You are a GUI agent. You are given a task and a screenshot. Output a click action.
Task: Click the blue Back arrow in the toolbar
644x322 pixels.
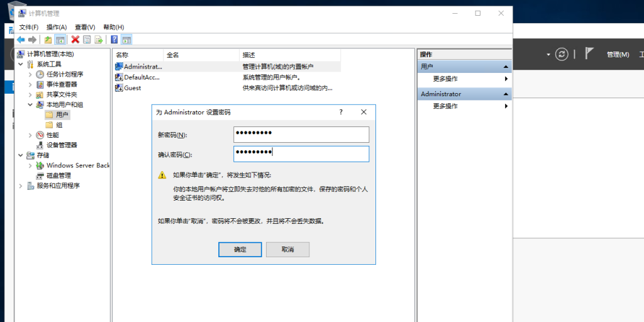[x=21, y=40]
